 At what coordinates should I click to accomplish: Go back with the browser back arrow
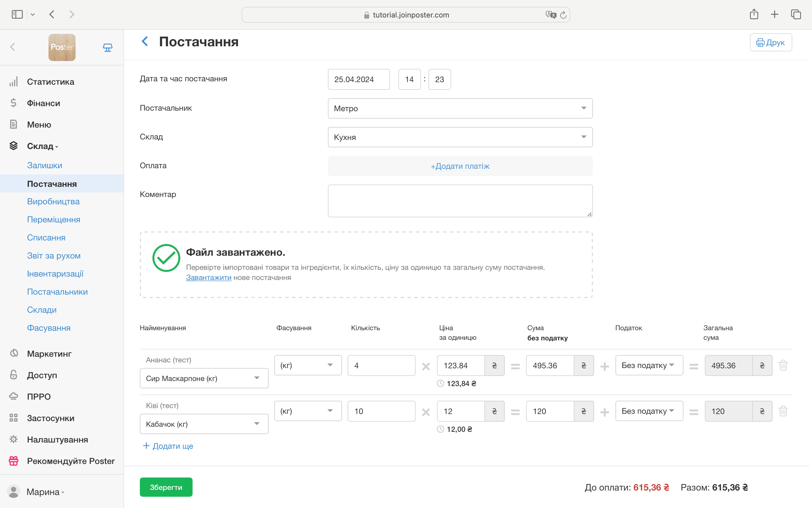click(52, 14)
